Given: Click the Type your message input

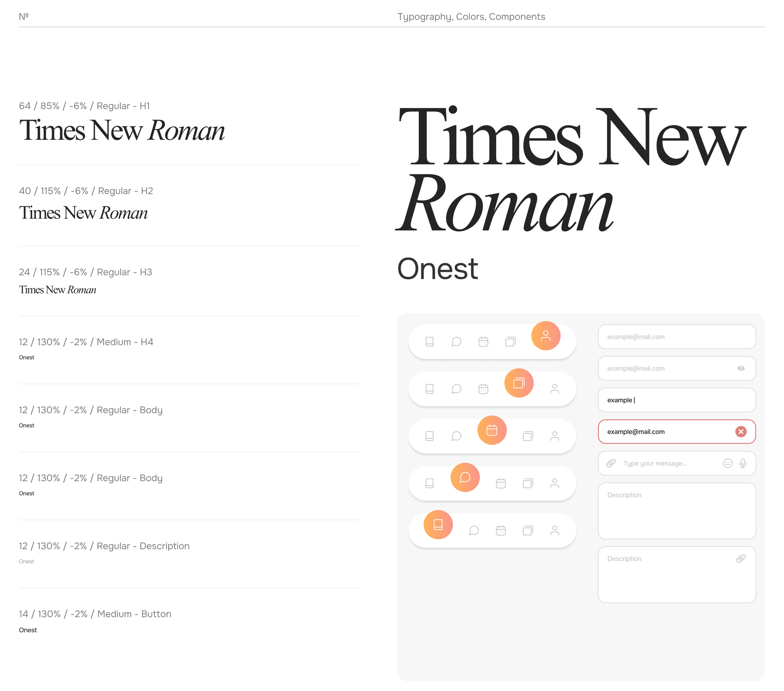Looking at the screenshot, I should (668, 463).
